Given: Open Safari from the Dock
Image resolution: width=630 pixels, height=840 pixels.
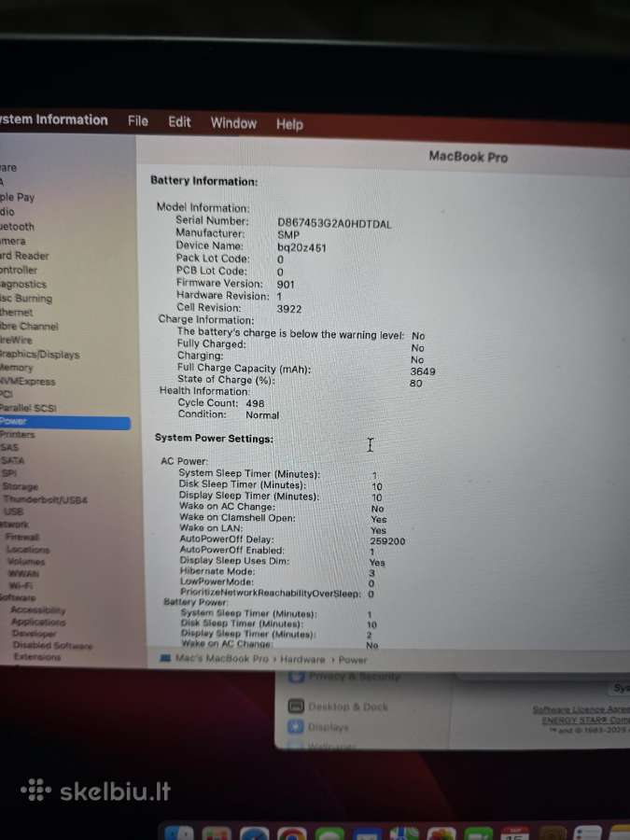Looking at the screenshot, I should click(255, 834).
